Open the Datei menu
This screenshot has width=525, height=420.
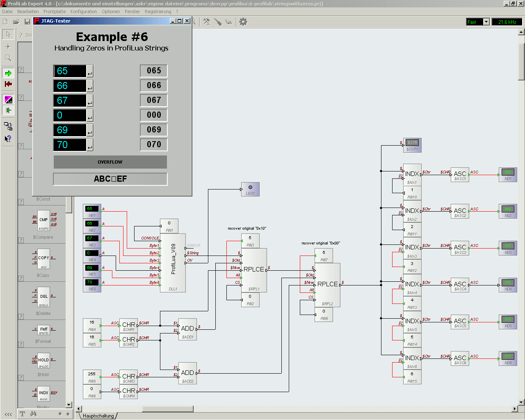click(7, 11)
